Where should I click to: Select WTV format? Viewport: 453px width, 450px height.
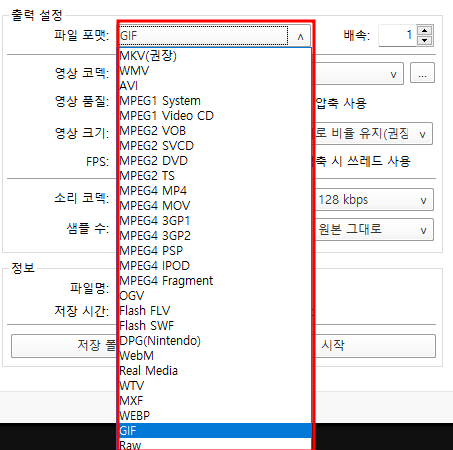point(215,386)
